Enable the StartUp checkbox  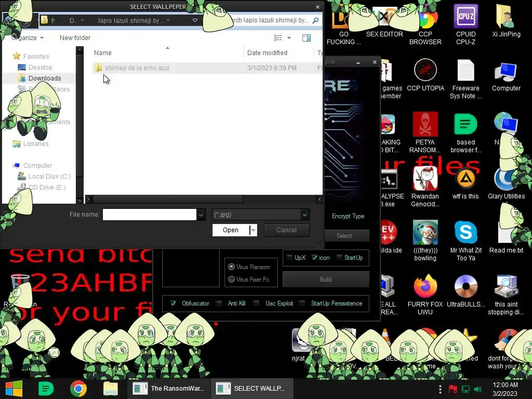pyautogui.click(x=339, y=258)
